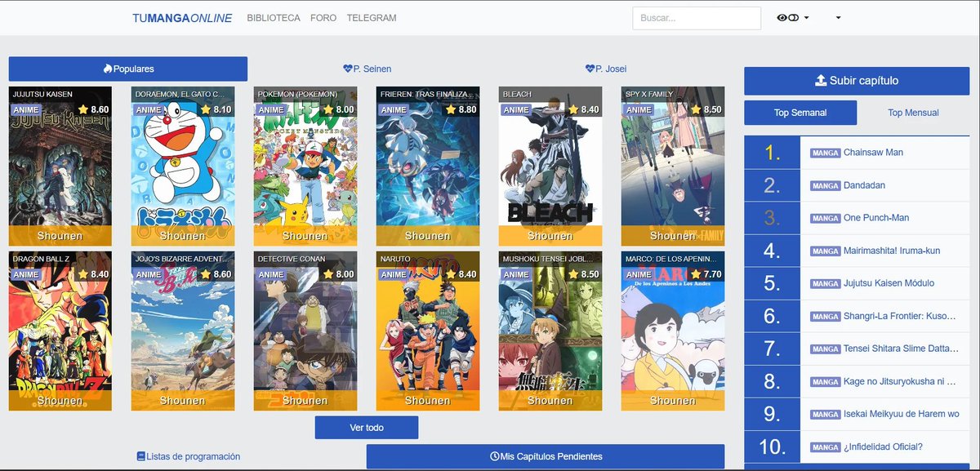
Task: Open the eye-glasses display mode dropdown
Action: pyautogui.click(x=792, y=18)
